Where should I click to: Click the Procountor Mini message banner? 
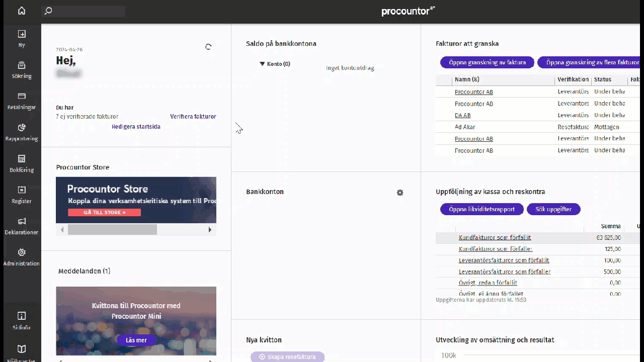(136, 321)
